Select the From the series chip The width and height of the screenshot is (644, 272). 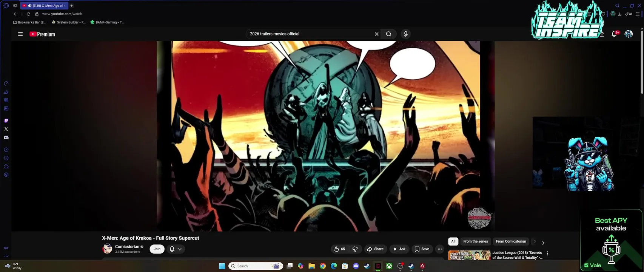click(x=476, y=241)
